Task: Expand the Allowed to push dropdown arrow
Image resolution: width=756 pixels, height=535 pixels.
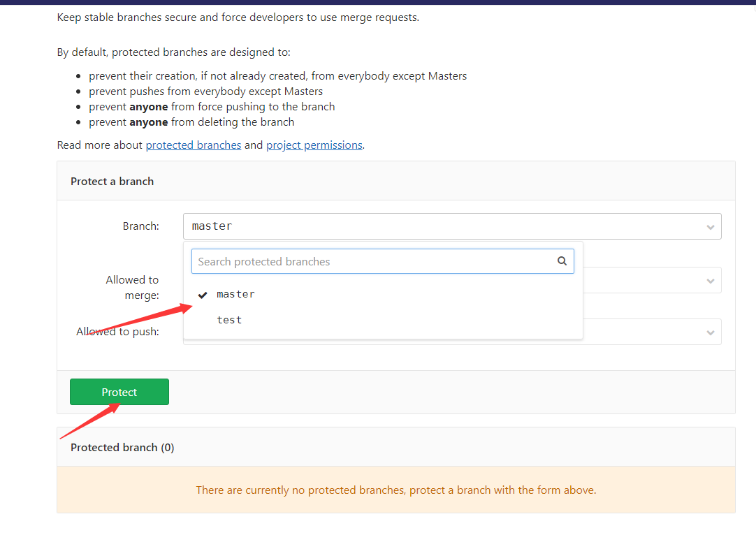Action: pos(710,332)
